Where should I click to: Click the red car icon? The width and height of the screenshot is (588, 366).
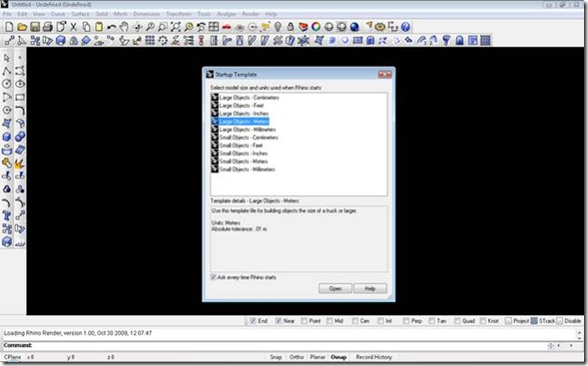[x=227, y=27]
